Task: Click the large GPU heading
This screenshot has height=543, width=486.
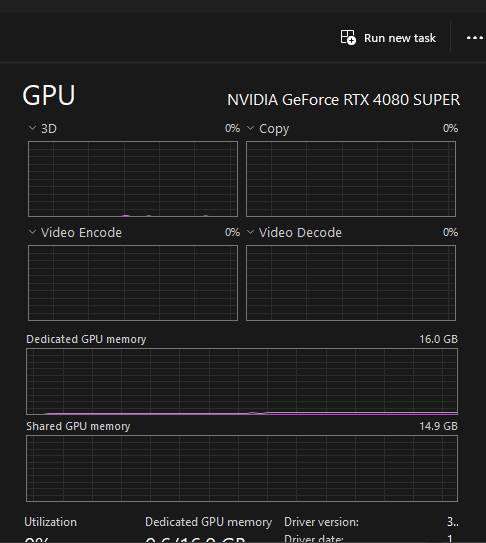Action: click(49, 95)
